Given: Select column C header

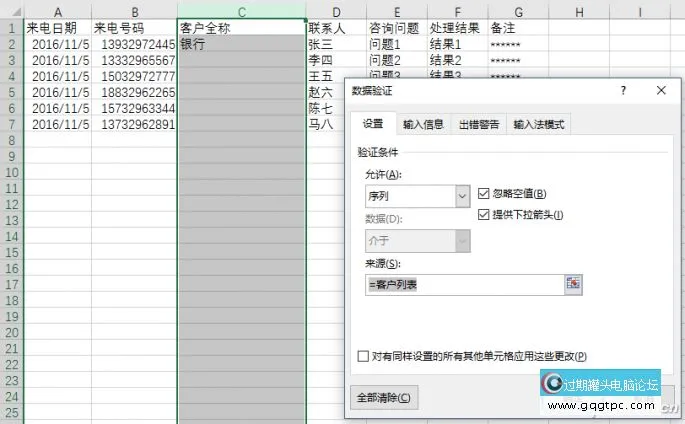Looking at the screenshot, I should 241,10.
